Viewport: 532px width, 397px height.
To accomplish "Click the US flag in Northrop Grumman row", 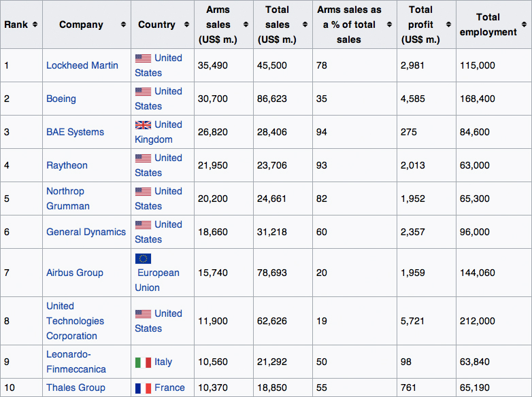I will pyautogui.click(x=143, y=192).
